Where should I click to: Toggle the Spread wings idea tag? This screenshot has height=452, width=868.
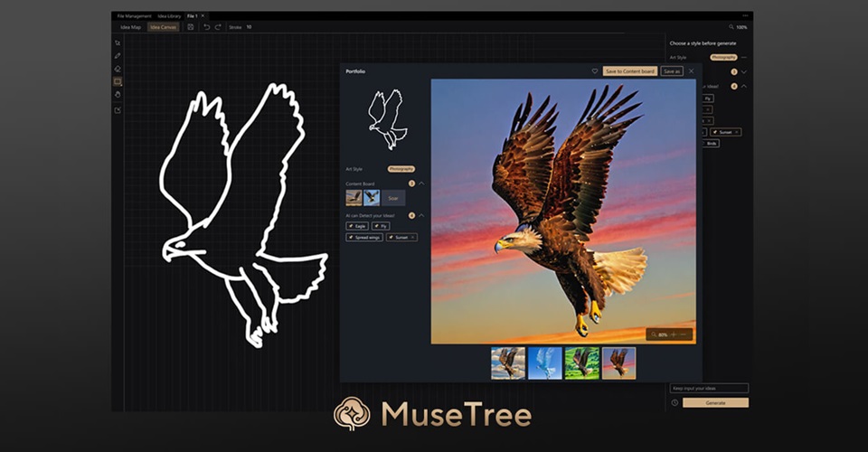point(364,237)
